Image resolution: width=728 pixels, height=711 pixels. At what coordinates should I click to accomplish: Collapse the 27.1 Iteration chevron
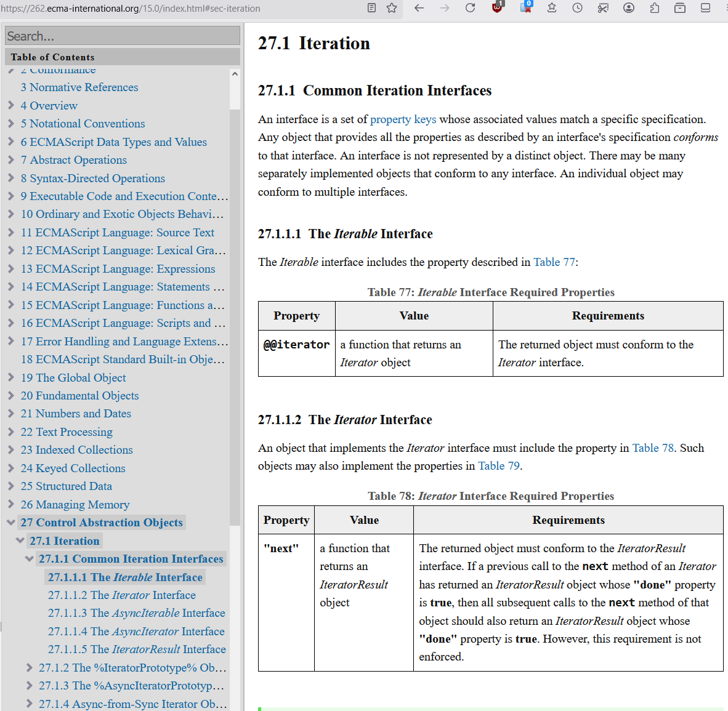click(x=20, y=540)
